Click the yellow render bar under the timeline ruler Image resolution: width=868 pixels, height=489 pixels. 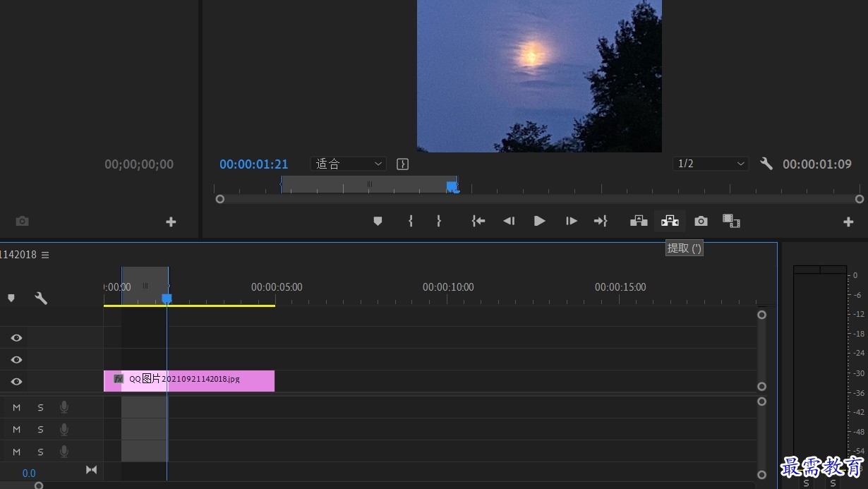pos(189,306)
